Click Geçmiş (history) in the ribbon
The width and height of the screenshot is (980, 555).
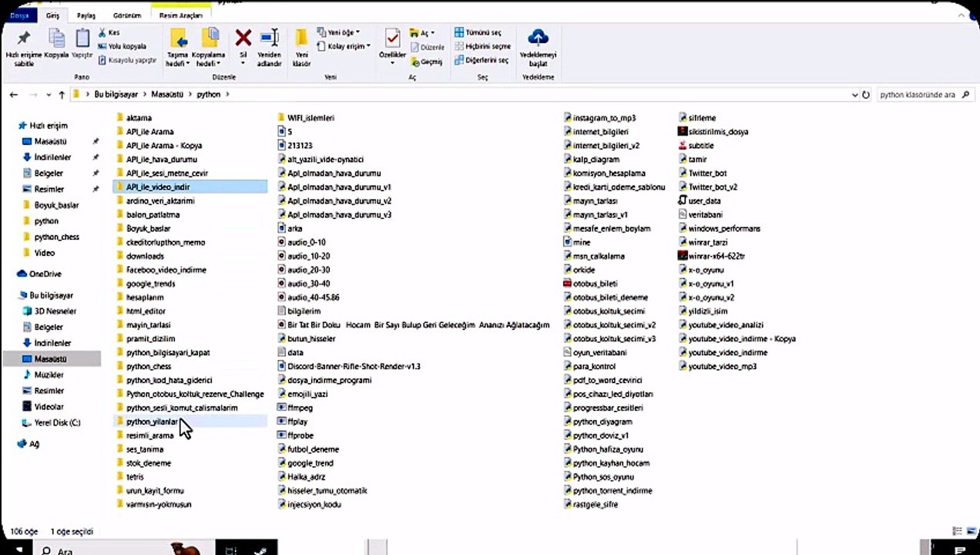tap(426, 62)
